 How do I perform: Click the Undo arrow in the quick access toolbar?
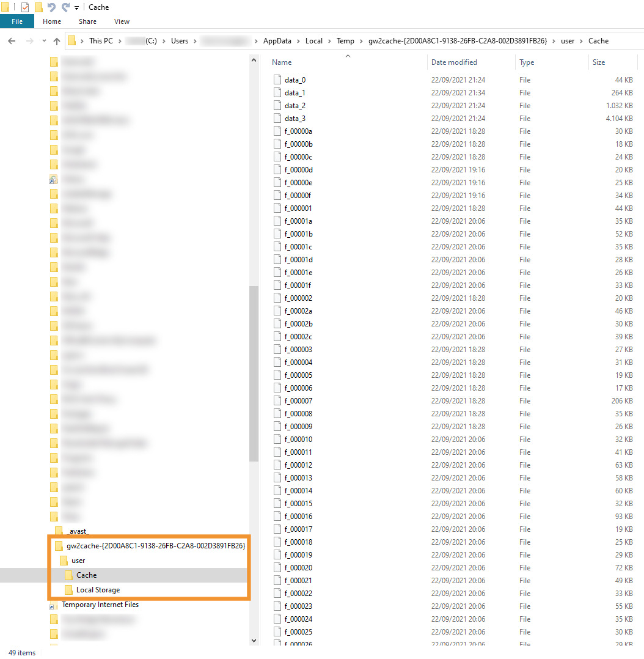pyautogui.click(x=51, y=7)
